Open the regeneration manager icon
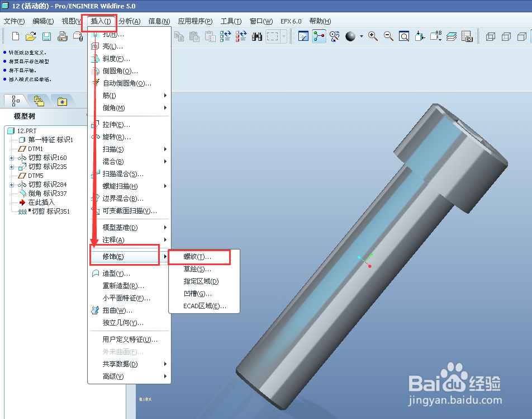Viewport: 532px width, 419px height. [x=241, y=36]
